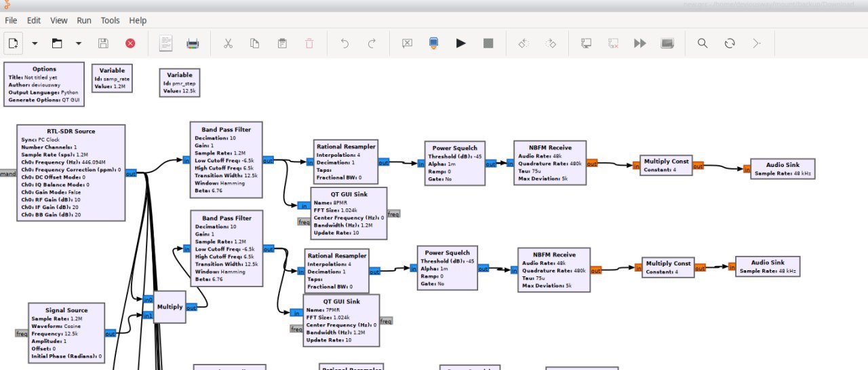Screen dimensions: 868x370
Task: Open the Run menu
Action: (84, 20)
